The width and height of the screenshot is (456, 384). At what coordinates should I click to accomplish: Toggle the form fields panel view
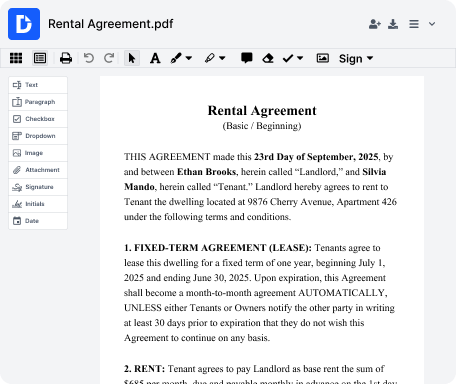[40, 58]
